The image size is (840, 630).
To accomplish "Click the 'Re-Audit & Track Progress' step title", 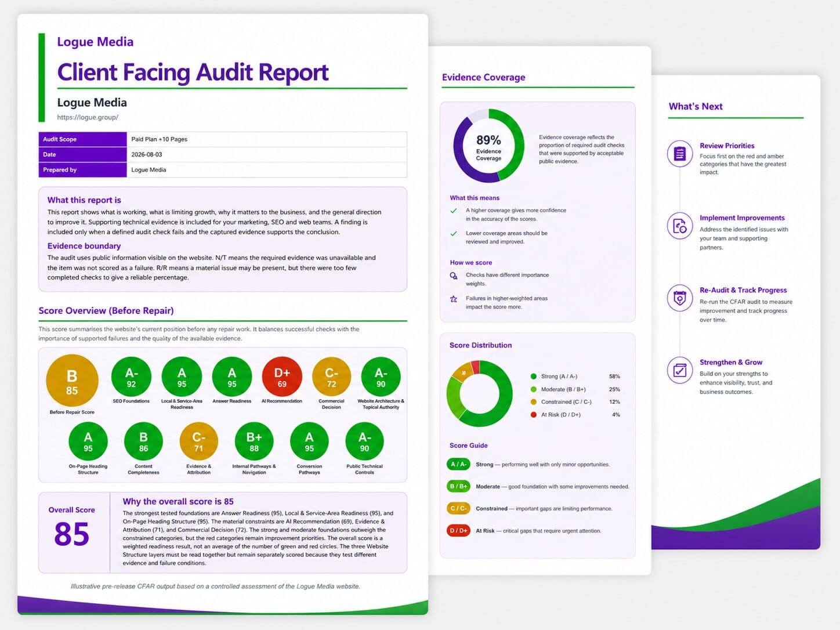I will tap(743, 290).
